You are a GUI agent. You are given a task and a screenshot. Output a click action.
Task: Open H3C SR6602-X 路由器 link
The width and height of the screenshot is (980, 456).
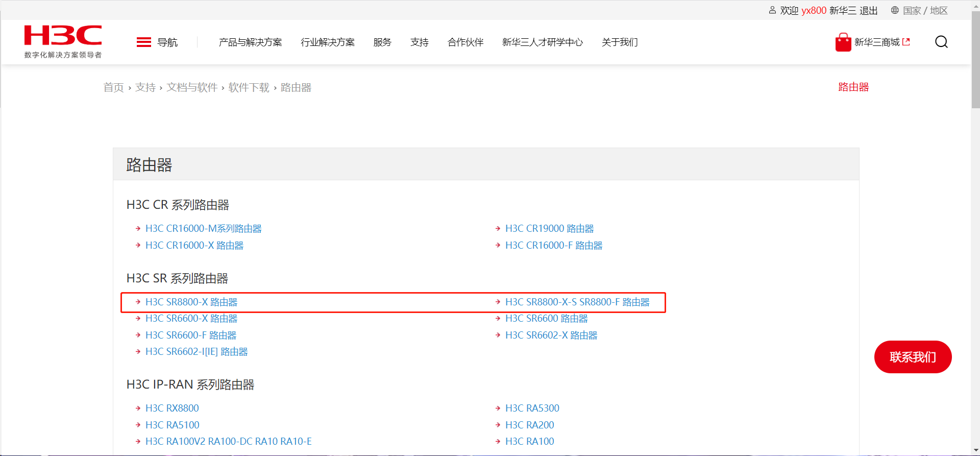551,335
